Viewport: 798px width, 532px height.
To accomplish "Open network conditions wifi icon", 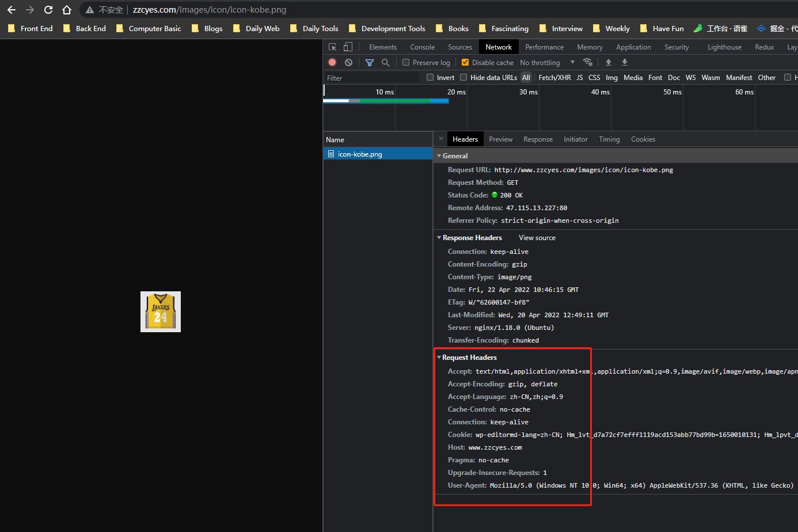I will 587,62.
